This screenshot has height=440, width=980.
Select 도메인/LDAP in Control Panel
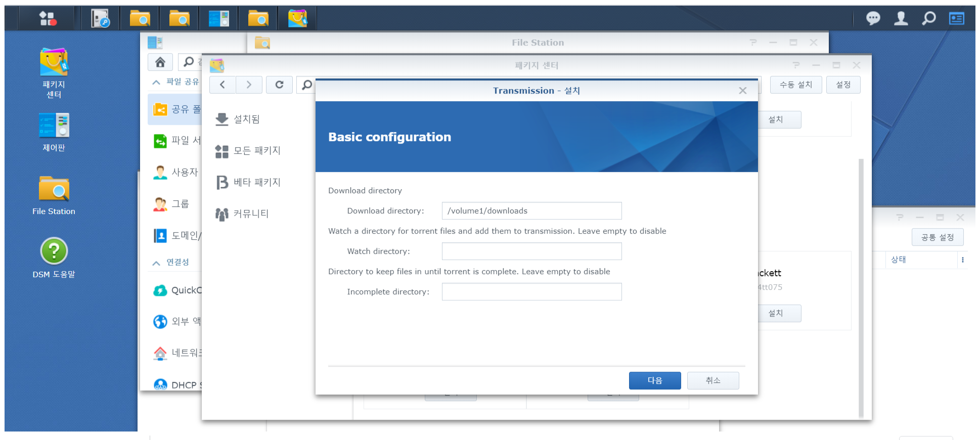click(176, 236)
